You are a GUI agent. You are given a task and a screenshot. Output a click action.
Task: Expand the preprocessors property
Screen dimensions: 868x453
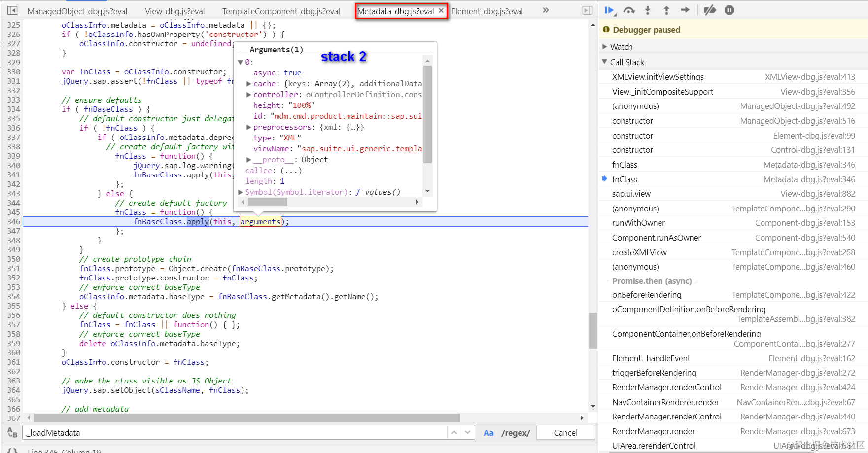pyautogui.click(x=249, y=127)
